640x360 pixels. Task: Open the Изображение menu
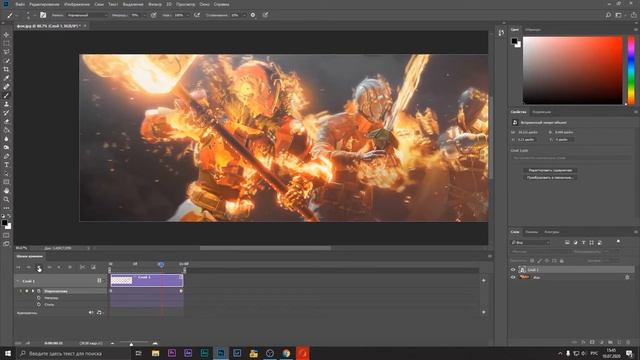(77, 4)
